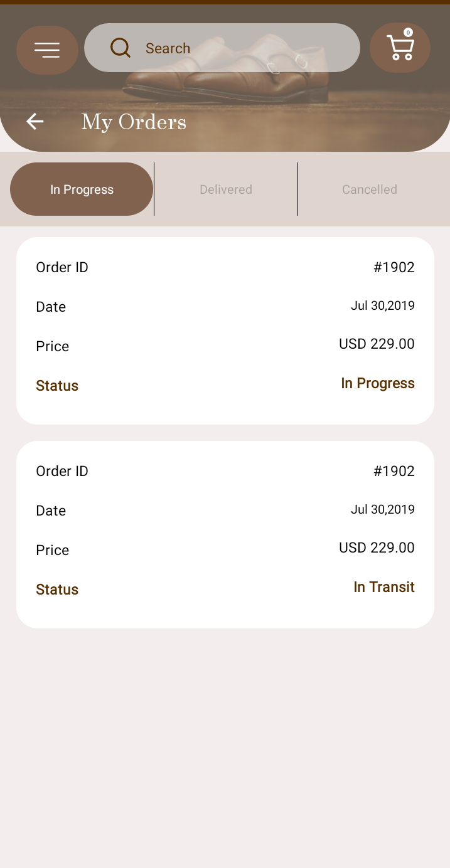Click the In Transit status value
This screenshot has width=450, height=868.
pos(384,587)
